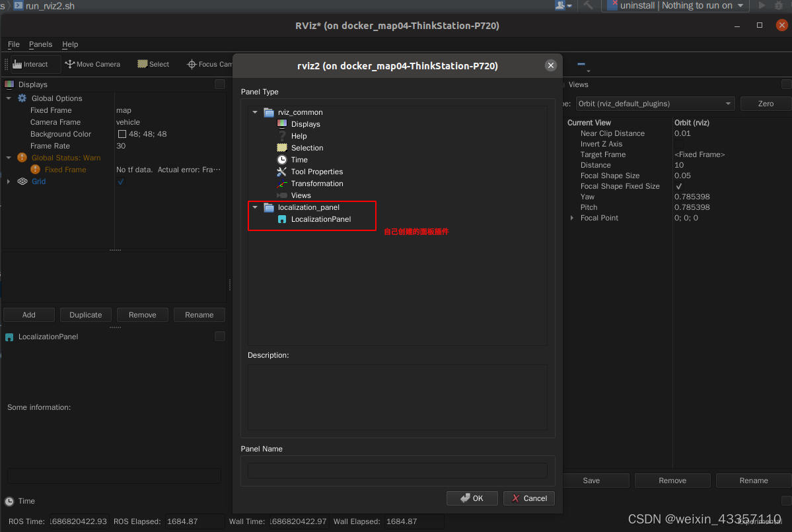Image resolution: width=792 pixels, height=532 pixels.
Task: Click the Tool Properties wrench icon
Action: click(283, 172)
